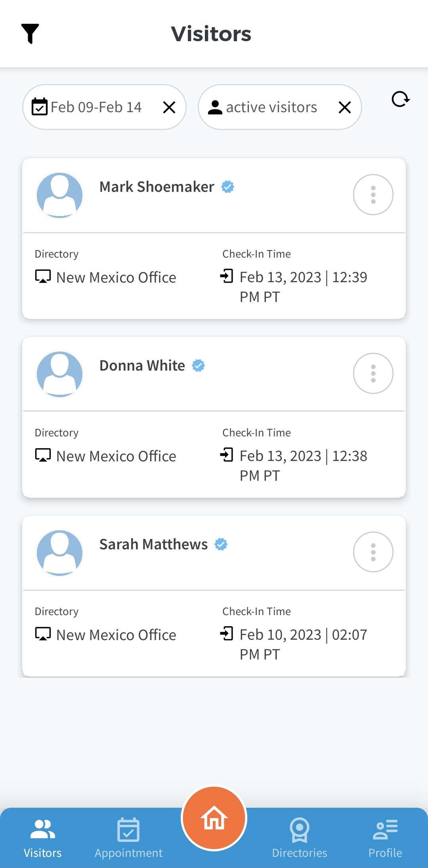This screenshot has width=428, height=868.
Task: Open Donna White's three-dot options menu
Action: (373, 373)
